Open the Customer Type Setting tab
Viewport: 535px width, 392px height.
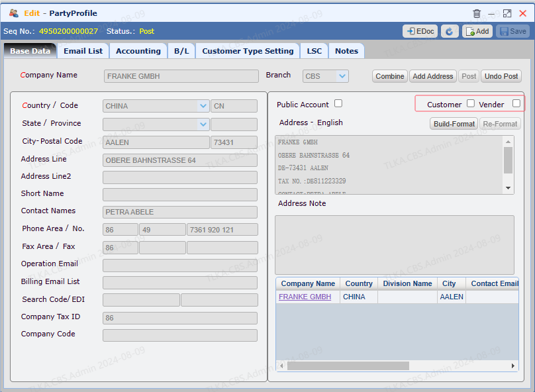click(x=248, y=51)
